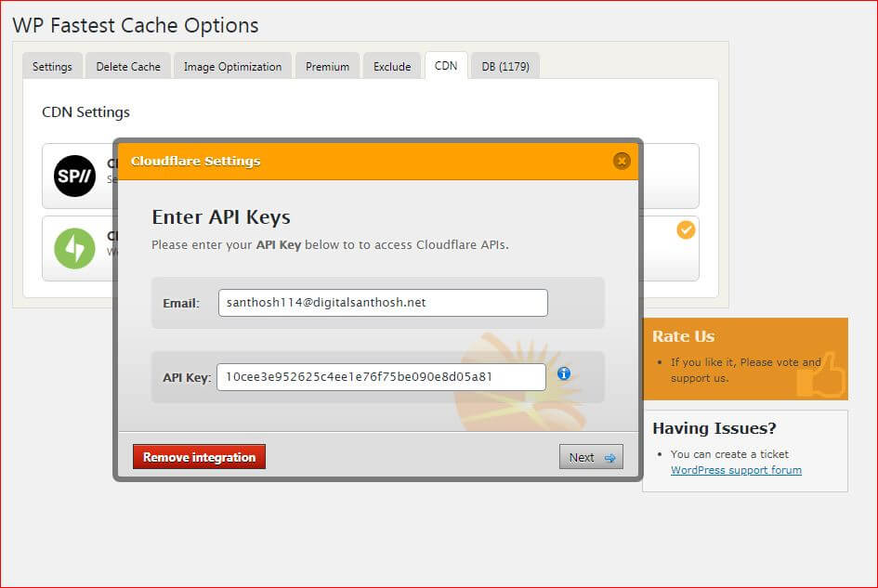Click the API Key info icon
The width and height of the screenshot is (878, 588).
[x=564, y=373]
